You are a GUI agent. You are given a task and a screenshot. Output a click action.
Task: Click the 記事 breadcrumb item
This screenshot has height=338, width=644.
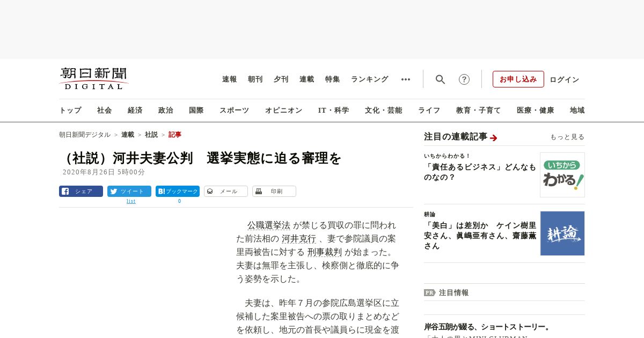pyautogui.click(x=175, y=135)
